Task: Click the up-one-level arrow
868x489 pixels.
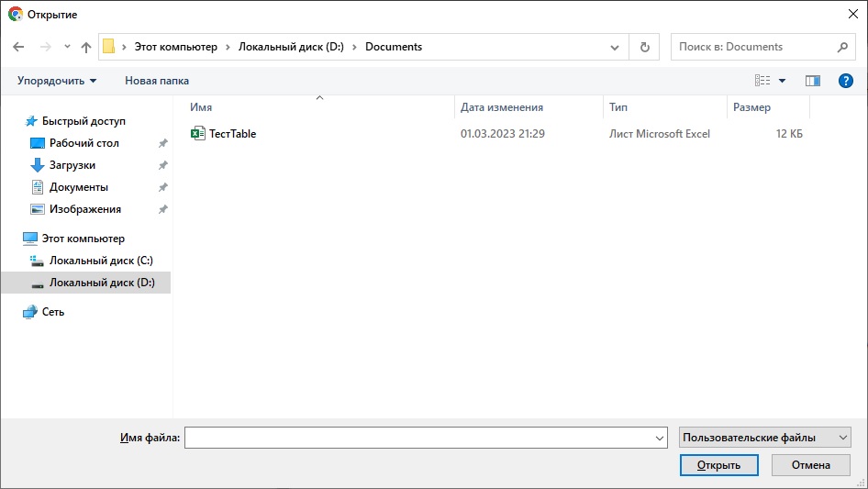Action: coord(86,47)
